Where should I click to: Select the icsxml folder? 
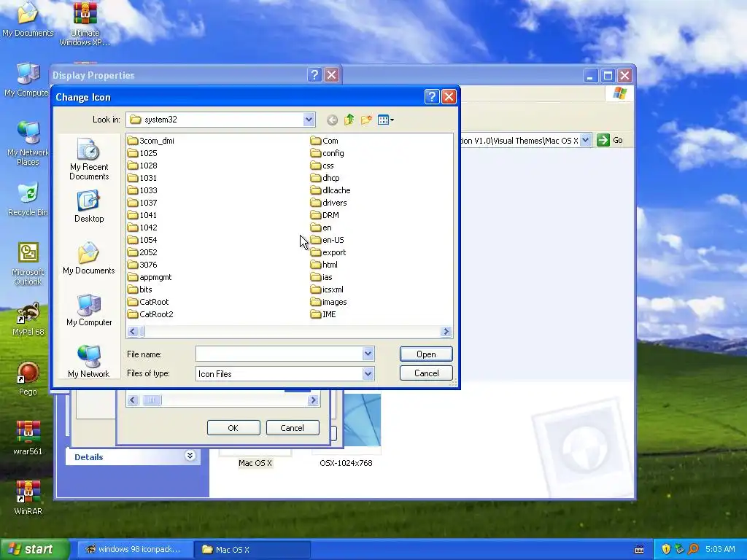(x=327, y=289)
